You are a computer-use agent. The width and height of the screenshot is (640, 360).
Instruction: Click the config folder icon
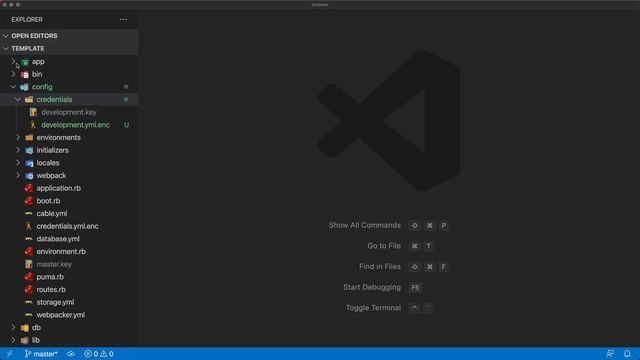point(24,87)
